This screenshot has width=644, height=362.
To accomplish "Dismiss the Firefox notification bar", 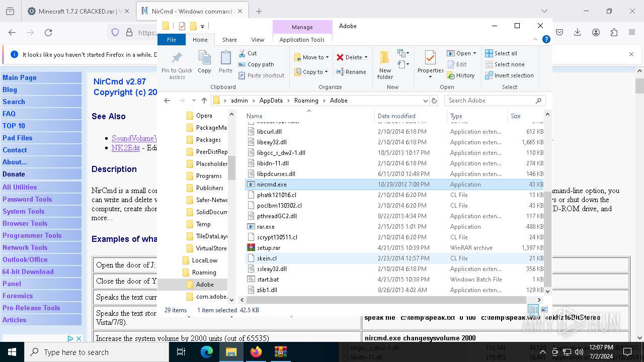I will coord(631,54).
